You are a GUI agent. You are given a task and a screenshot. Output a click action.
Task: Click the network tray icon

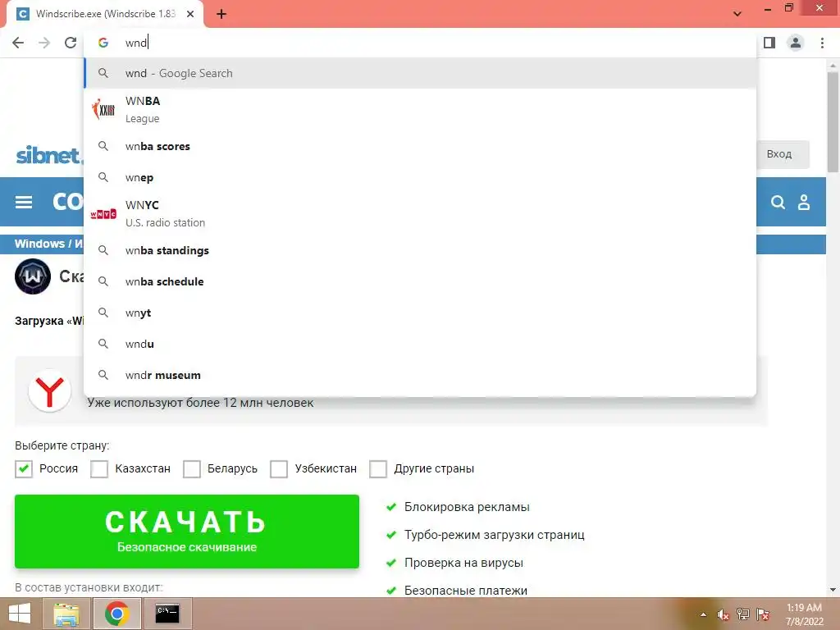[743, 614]
